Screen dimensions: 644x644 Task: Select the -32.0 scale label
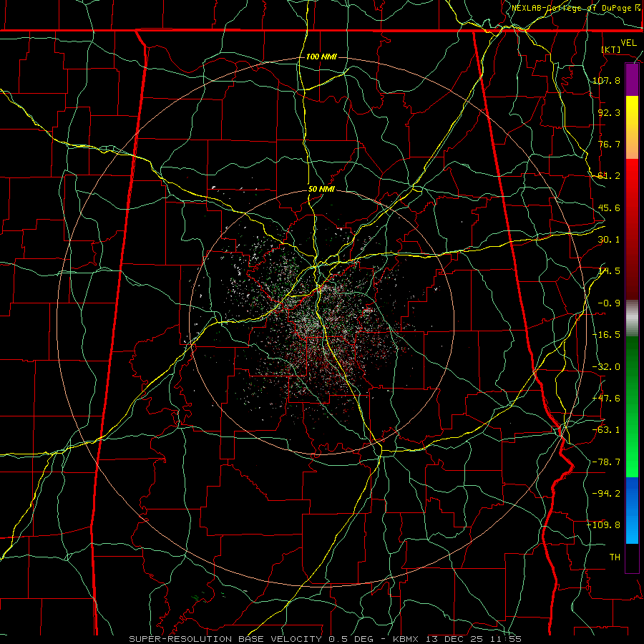[606, 367]
